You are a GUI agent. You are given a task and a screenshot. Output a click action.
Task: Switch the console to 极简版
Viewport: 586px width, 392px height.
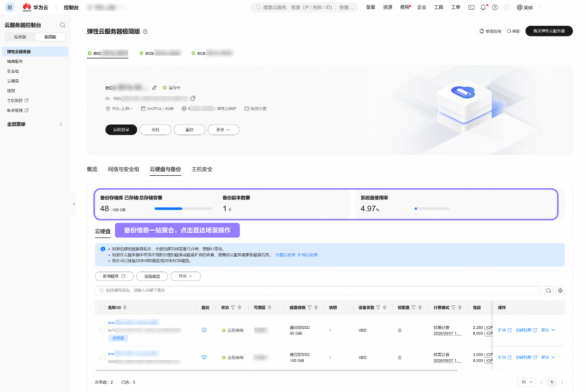(x=50, y=37)
